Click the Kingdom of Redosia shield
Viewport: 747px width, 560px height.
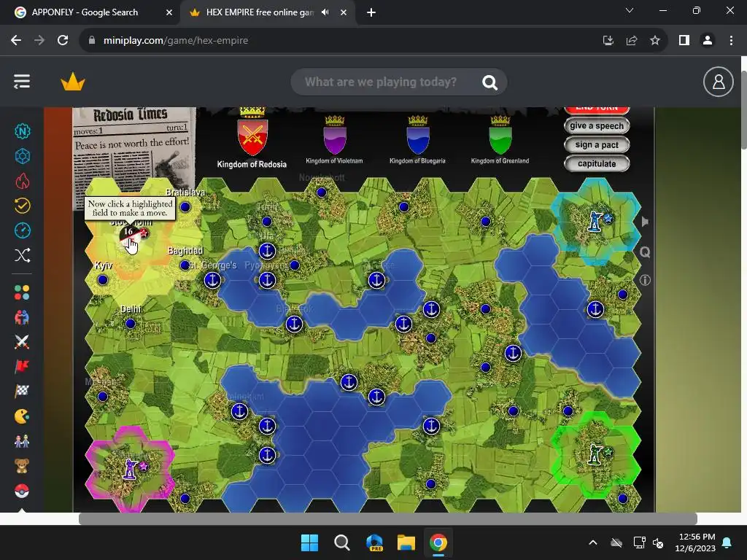(x=252, y=137)
